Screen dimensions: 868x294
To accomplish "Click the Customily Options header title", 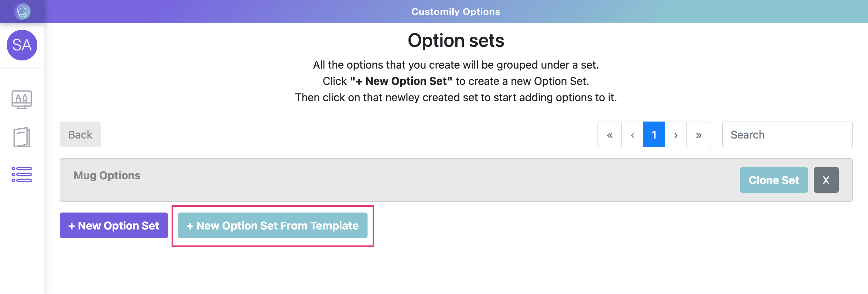I will pyautogui.click(x=456, y=12).
